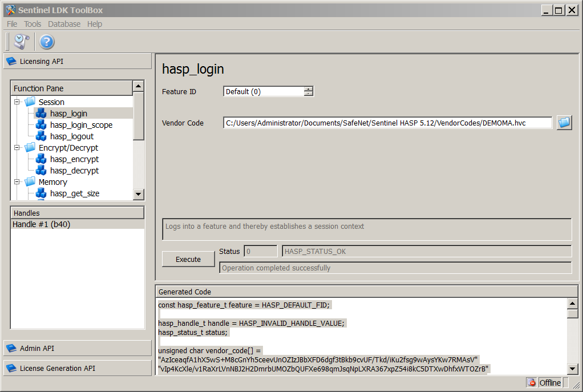Click the Session folder icon
Image resolution: width=583 pixels, height=392 pixels.
30,102
